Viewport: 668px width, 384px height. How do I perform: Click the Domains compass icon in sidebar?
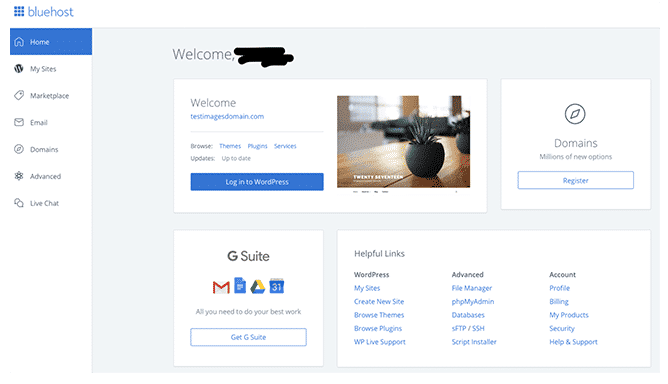pyautogui.click(x=19, y=149)
